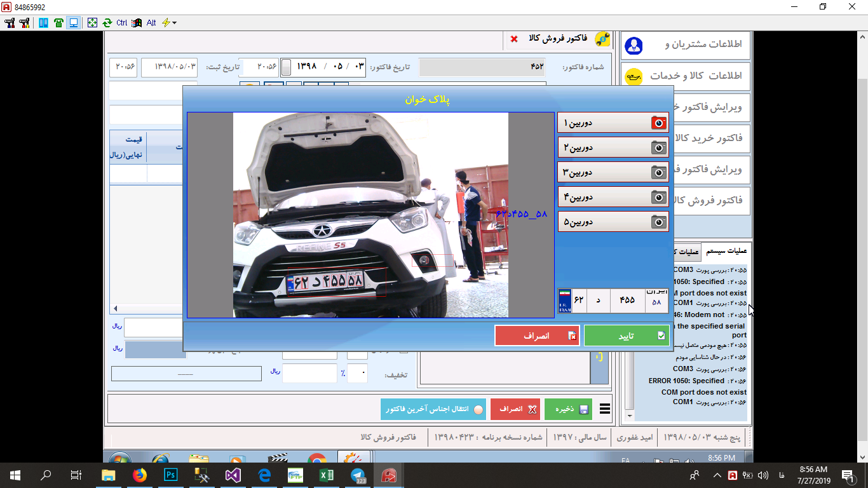Open Photoshop from the local taskbar
868x488 pixels.
170,475
